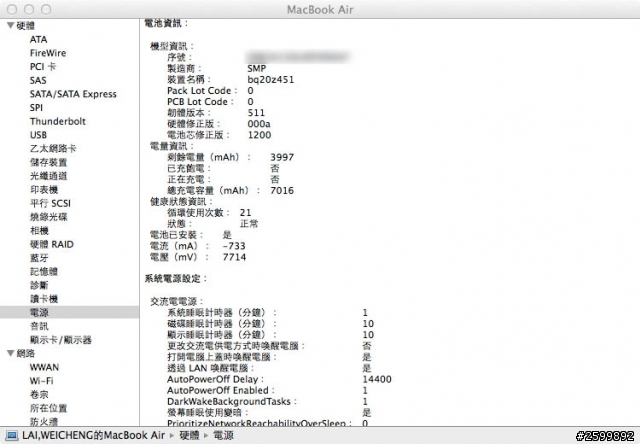Select 平行 SCSI in the sidebar

coord(50,203)
